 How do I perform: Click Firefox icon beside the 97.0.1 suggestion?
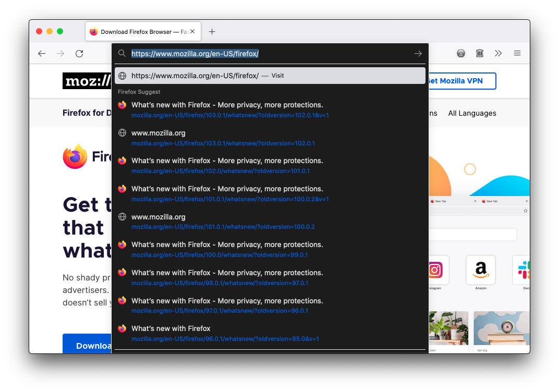pyautogui.click(x=122, y=300)
